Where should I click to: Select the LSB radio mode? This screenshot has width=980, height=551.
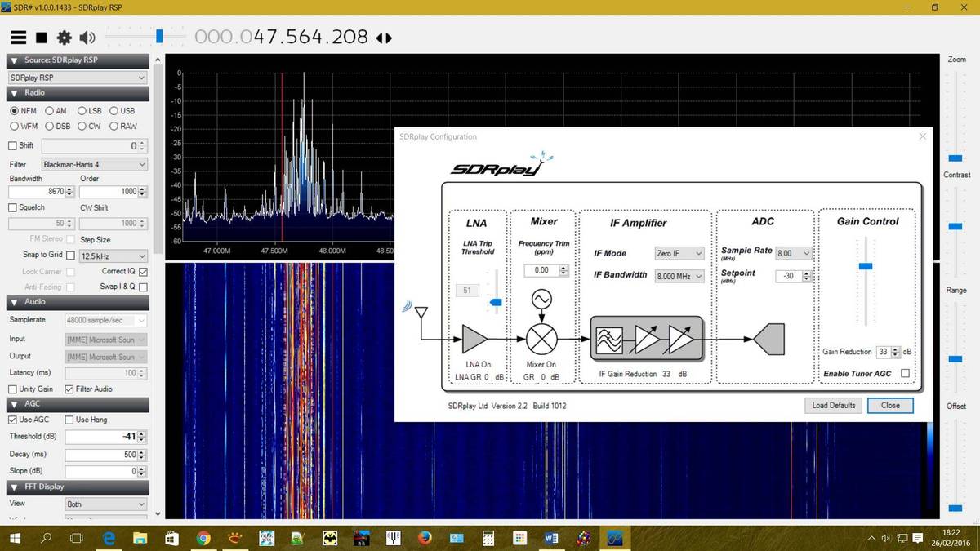(89, 111)
